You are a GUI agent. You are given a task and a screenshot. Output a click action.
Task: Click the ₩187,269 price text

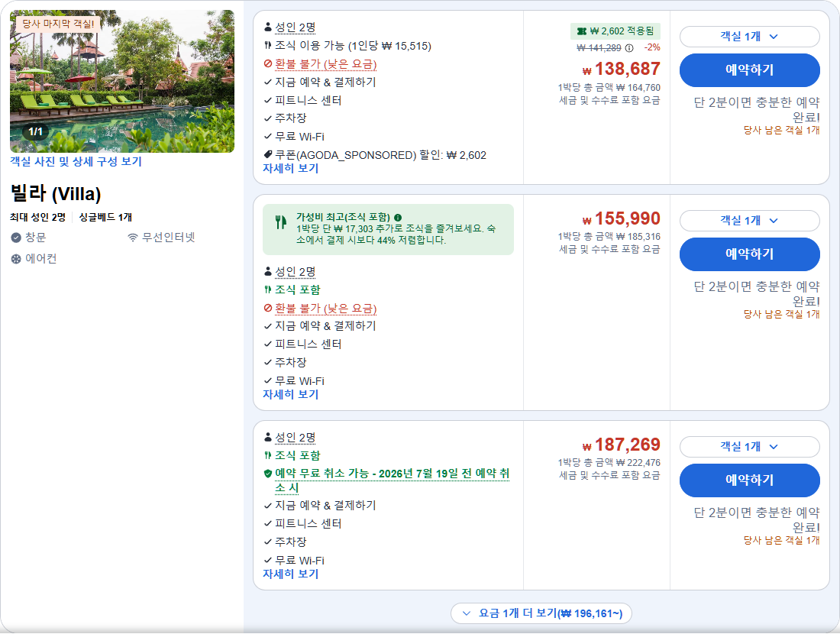click(x=622, y=445)
